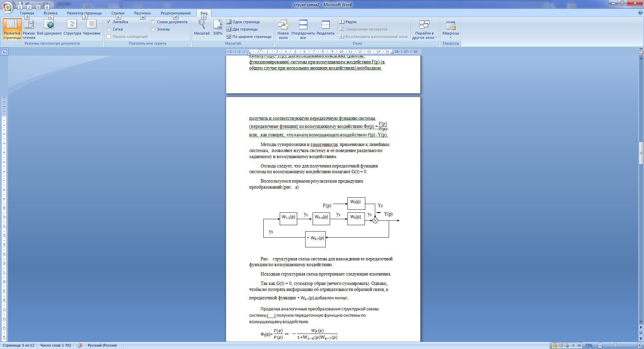Open the Рецензирование tab
The image size is (644, 349).
click(x=175, y=13)
